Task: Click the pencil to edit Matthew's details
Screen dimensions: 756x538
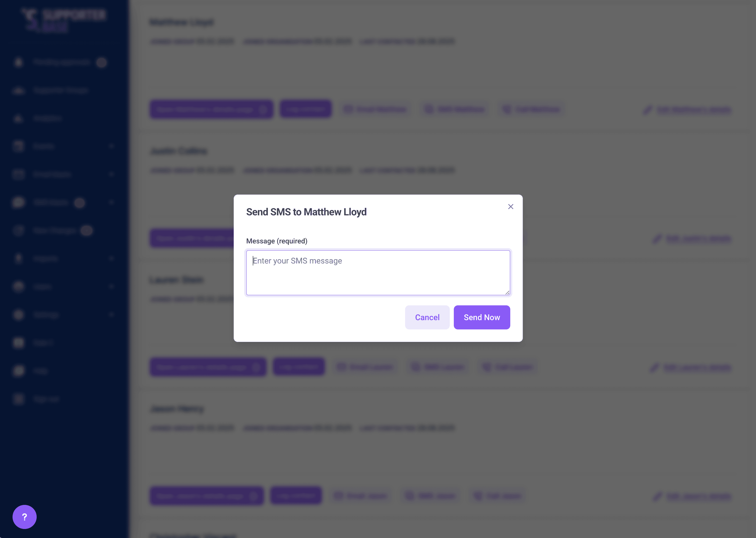Action: coord(647,110)
